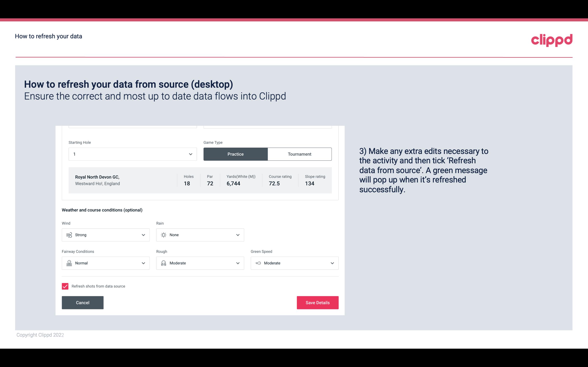Click the Save Details button
This screenshot has height=367, width=588.
click(317, 302)
